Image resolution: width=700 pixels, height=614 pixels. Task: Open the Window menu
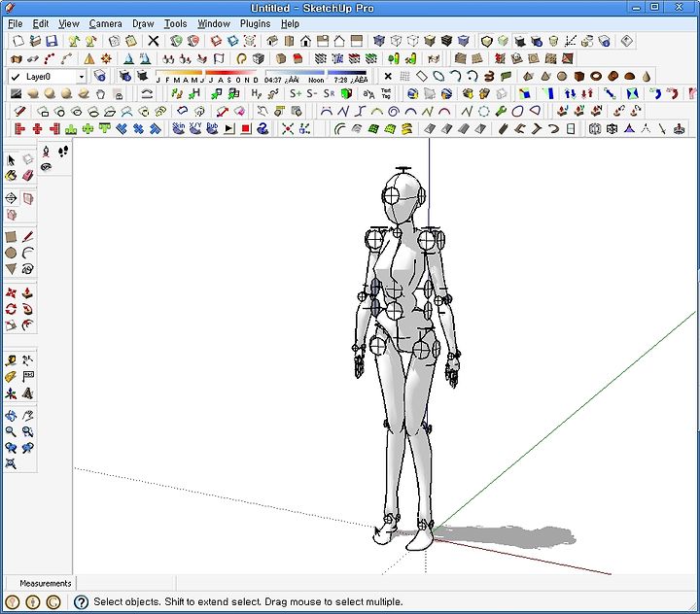tap(214, 23)
